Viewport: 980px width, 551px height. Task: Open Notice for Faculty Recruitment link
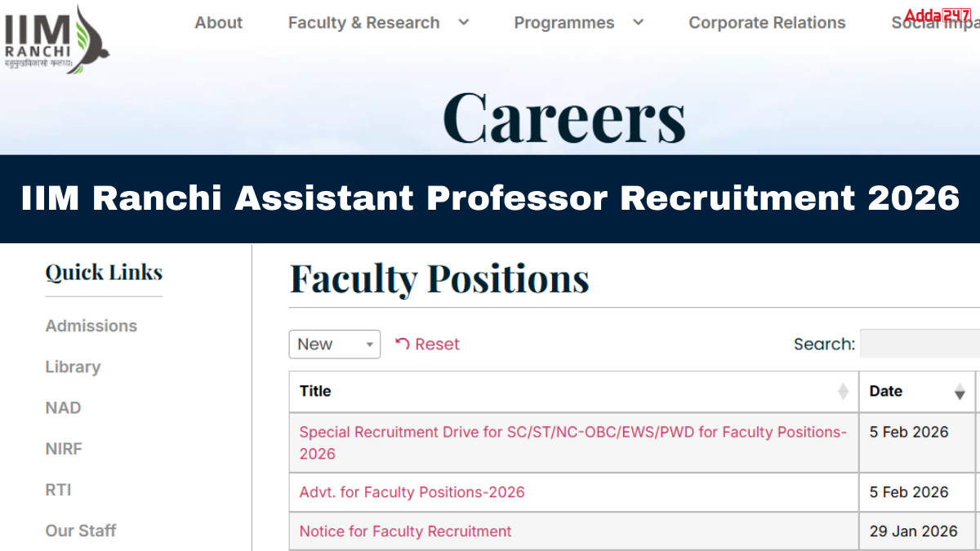click(405, 531)
